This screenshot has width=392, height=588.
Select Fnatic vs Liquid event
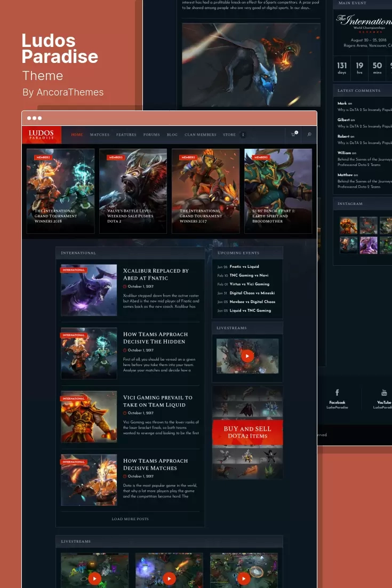click(244, 267)
